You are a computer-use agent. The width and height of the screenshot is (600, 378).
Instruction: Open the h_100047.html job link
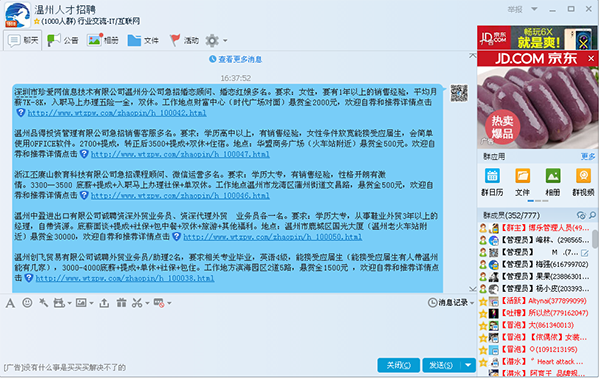(x=180, y=155)
